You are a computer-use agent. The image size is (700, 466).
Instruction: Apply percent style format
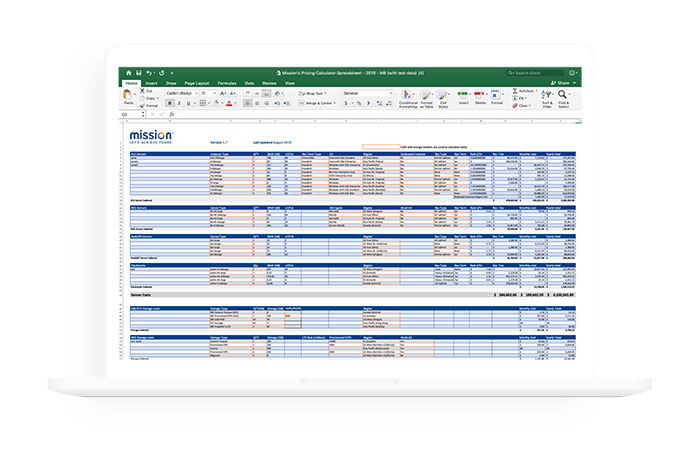pos(359,103)
